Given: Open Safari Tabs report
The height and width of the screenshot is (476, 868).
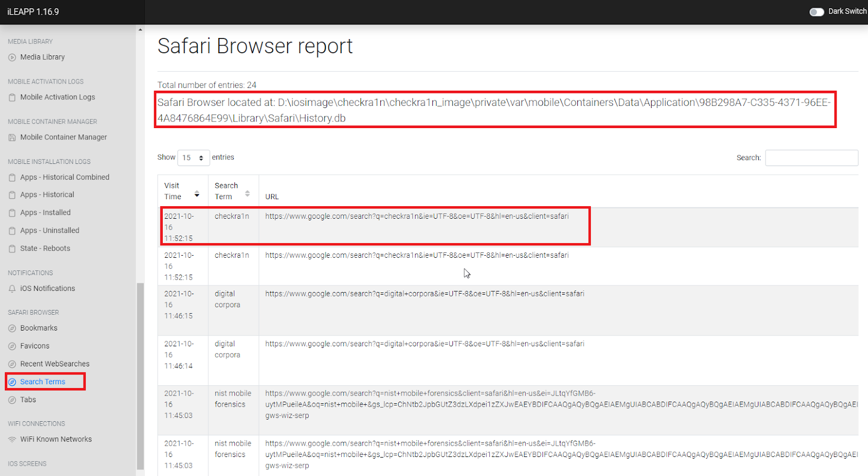Looking at the screenshot, I should tap(28, 400).
